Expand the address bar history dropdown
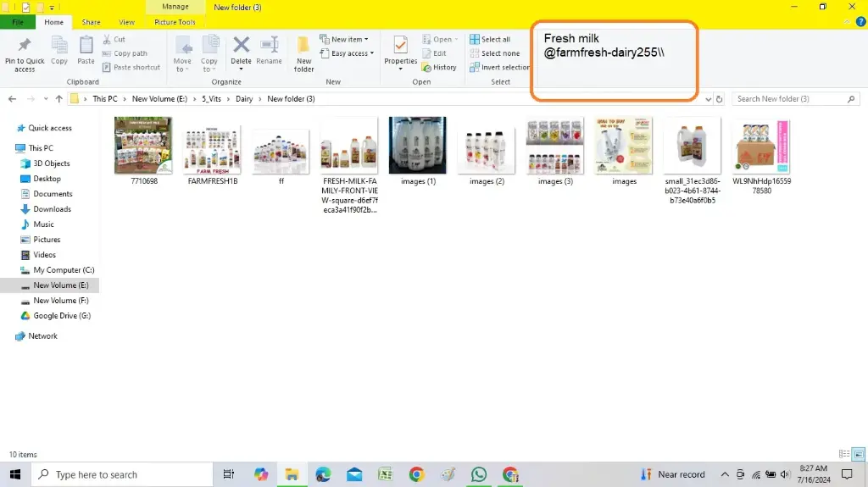This screenshot has width=868, height=487. (708, 99)
